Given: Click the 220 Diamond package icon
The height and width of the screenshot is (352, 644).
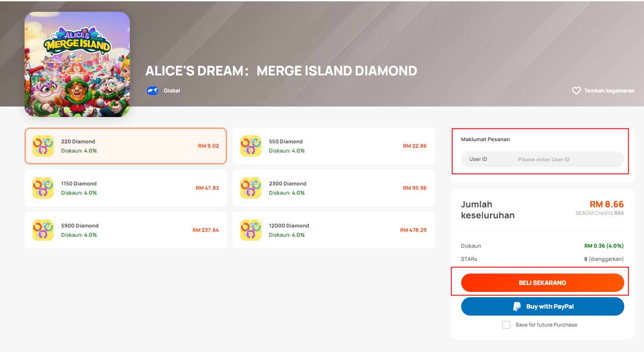Looking at the screenshot, I should tap(43, 146).
